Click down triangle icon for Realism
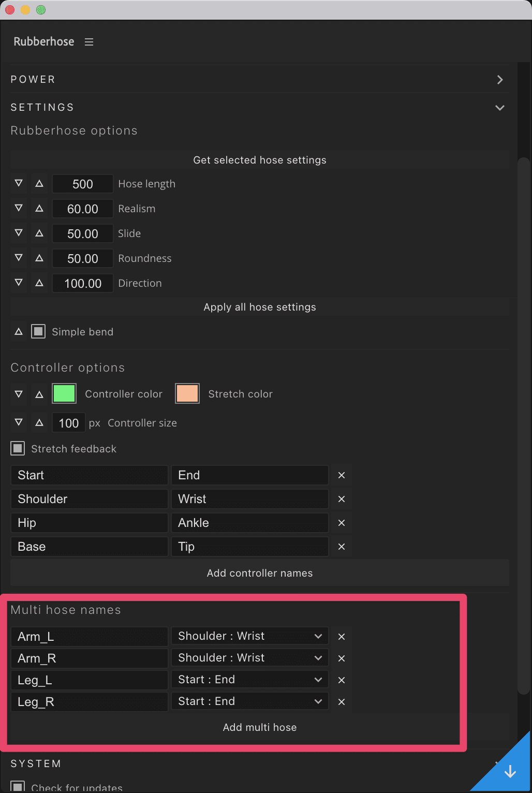 [x=19, y=208]
